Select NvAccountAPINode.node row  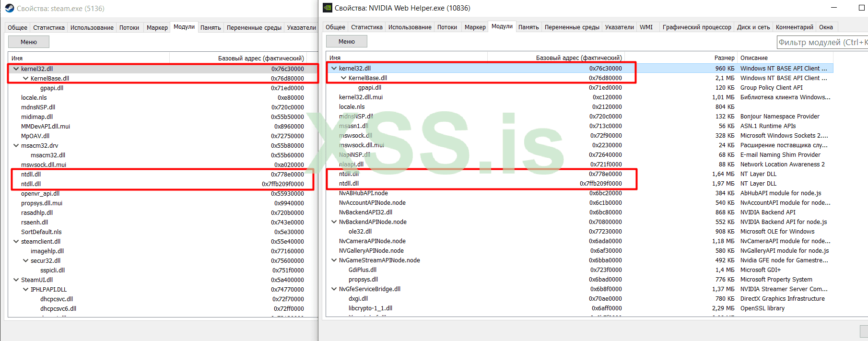point(579,202)
